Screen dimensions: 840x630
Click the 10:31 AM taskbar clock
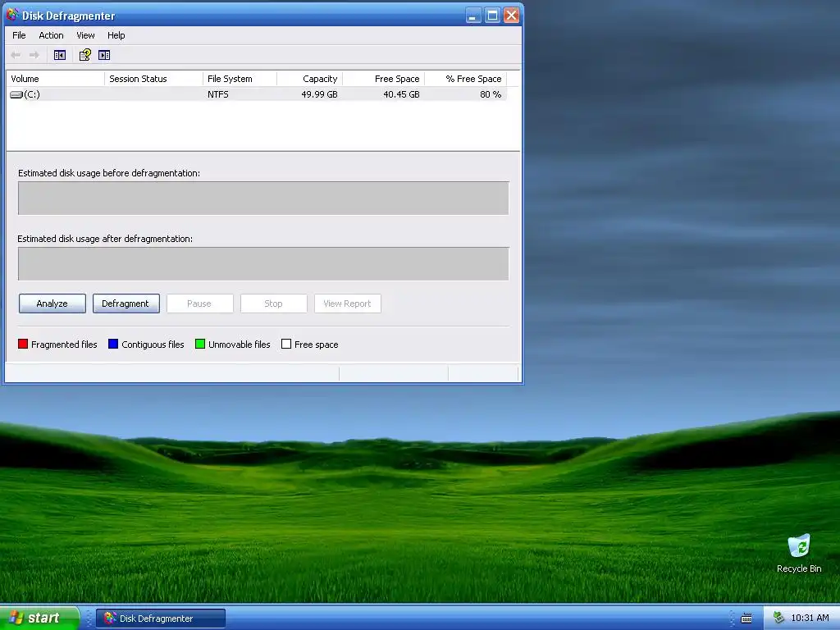810,618
